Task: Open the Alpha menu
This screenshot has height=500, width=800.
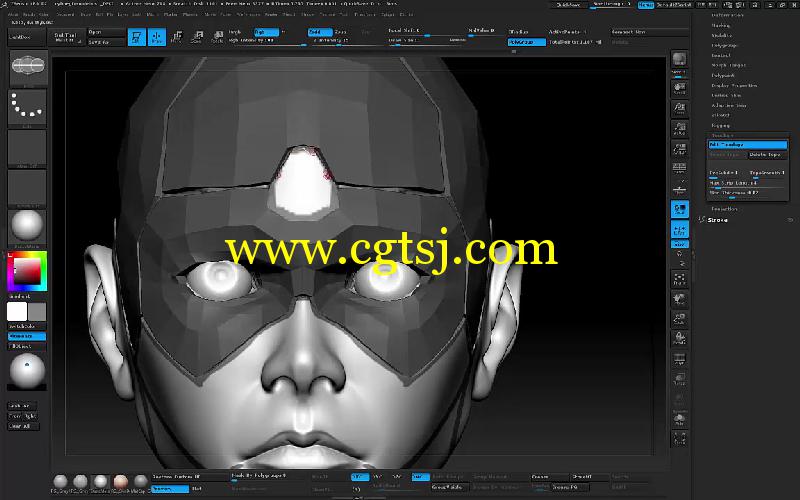Action: [13, 14]
